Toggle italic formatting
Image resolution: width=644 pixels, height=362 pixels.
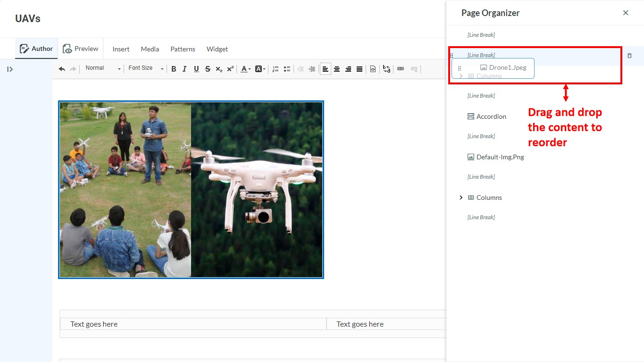pos(184,69)
